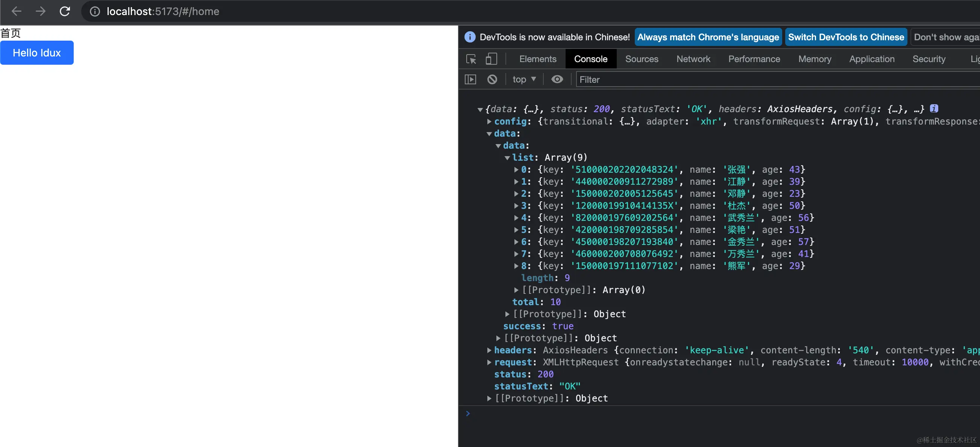Expand list item 4 named 武秀兰
Screen dimensions: 980x447
[516, 218]
